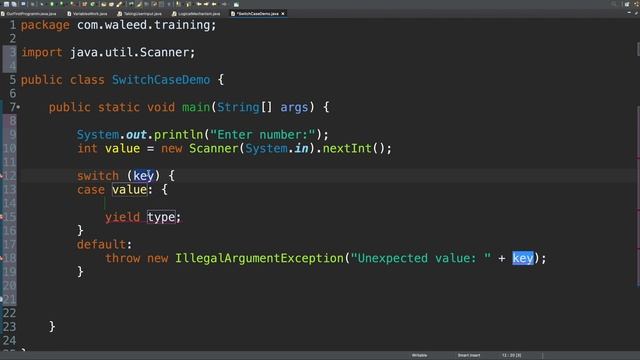The width and height of the screenshot is (640, 360).
Task: Click the class name SwitchCaseDemo
Action: (x=161, y=80)
